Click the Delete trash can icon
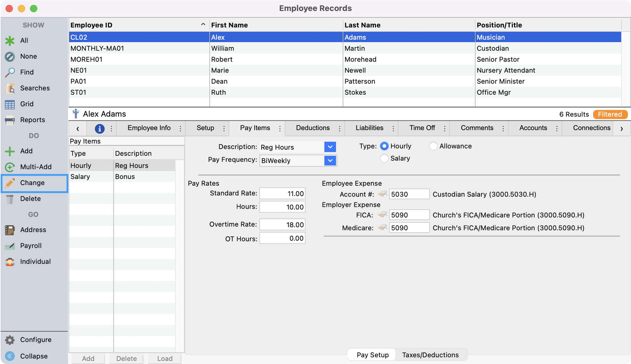This screenshot has width=631, height=364. (x=10, y=199)
